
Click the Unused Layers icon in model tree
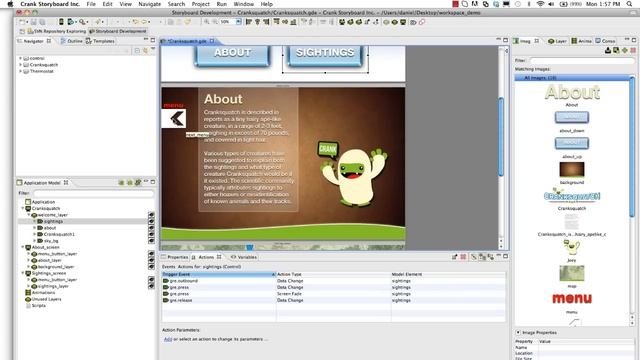tap(28, 299)
